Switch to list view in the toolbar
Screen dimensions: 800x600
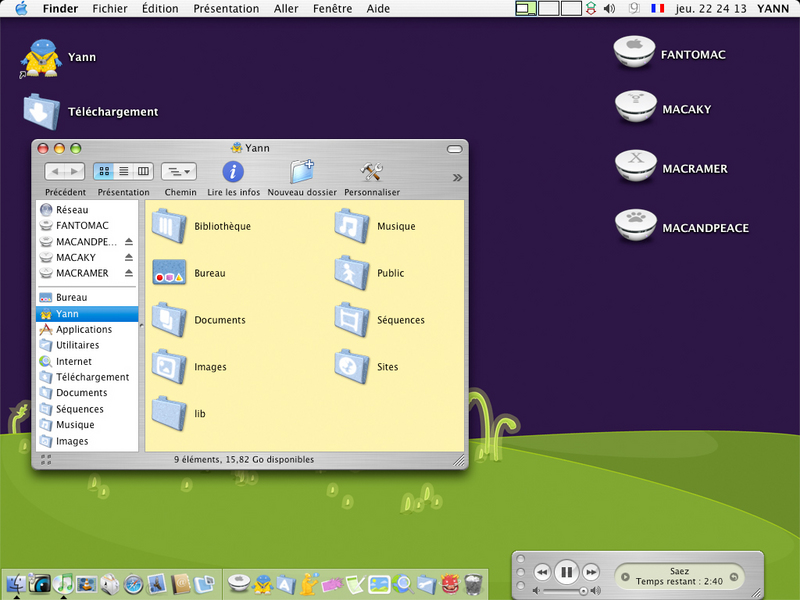[123, 171]
